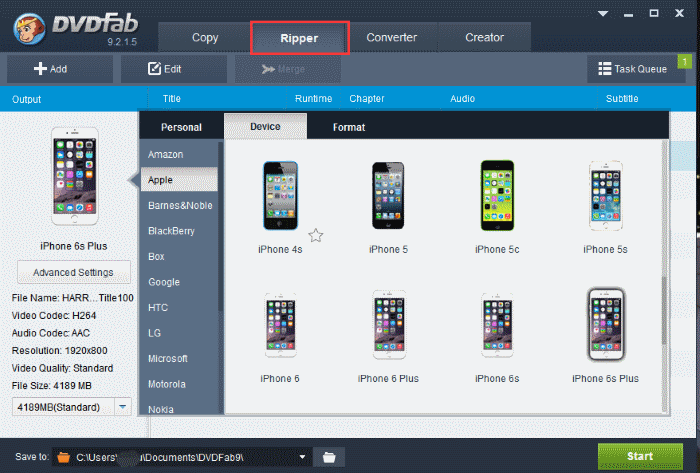
Task: Mark iPhone 4s as favorite with star
Action: pos(316,235)
